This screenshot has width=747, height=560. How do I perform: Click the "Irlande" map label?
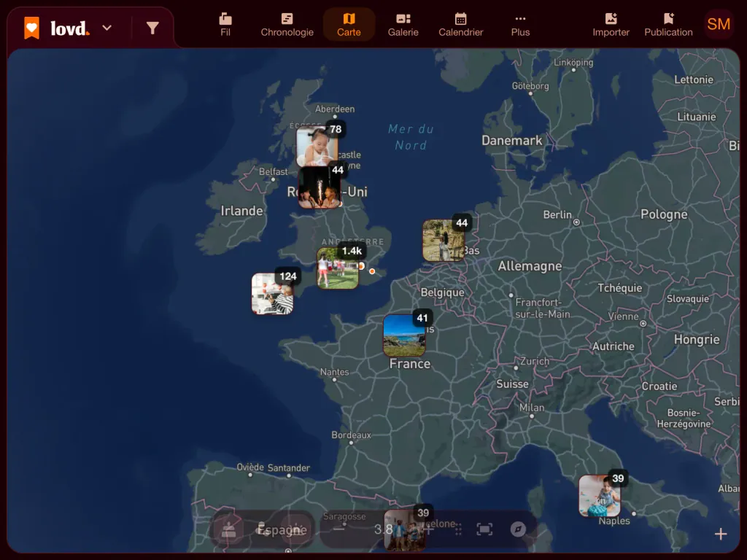click(x=241, y=211)
